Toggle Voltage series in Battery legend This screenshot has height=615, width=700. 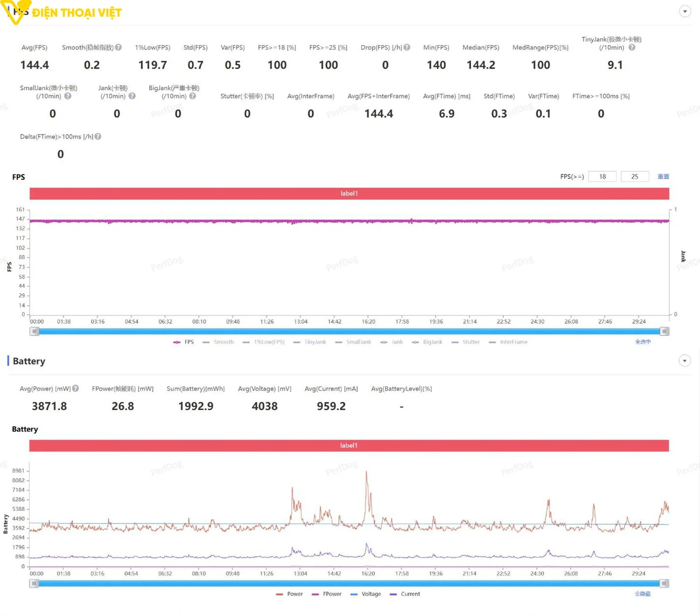coord(366,594)
